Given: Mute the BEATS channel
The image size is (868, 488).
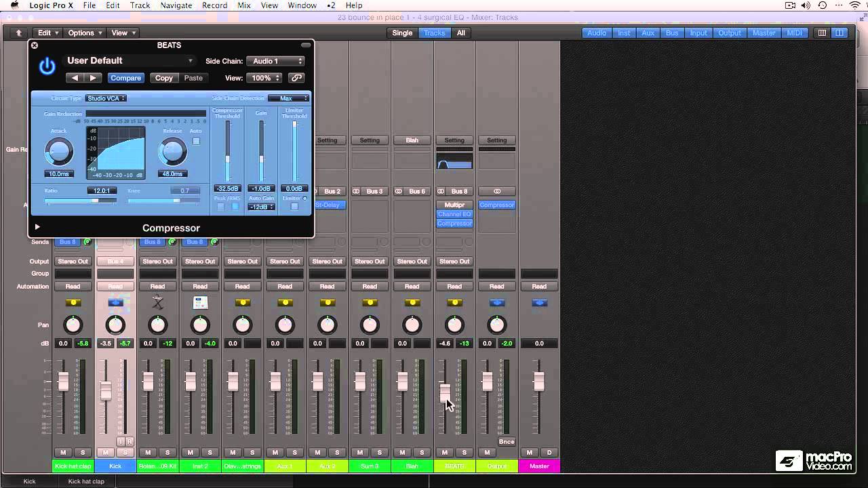Looking at the screenshot, I should (x=445, y=452).
